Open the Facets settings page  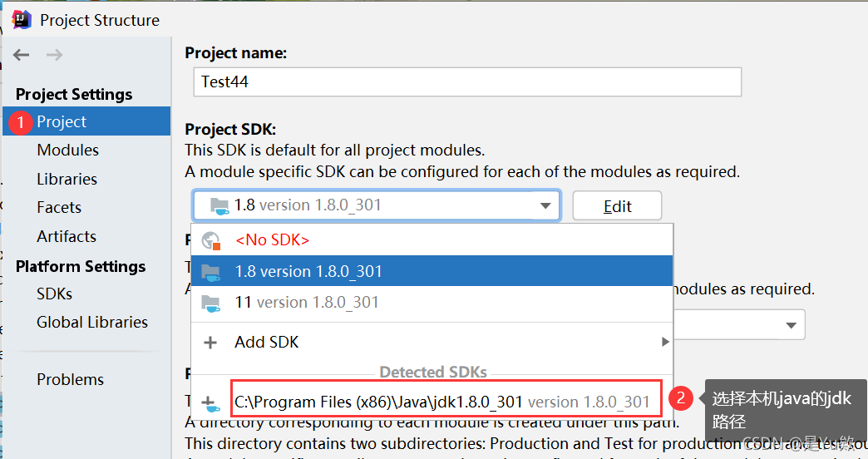point(59,207)
